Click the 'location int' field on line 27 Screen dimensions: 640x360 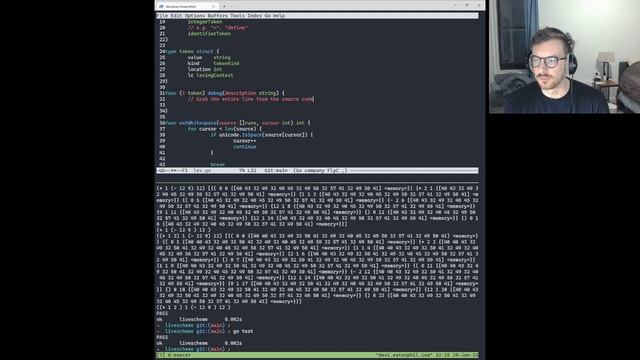click(x=205, y=69)
